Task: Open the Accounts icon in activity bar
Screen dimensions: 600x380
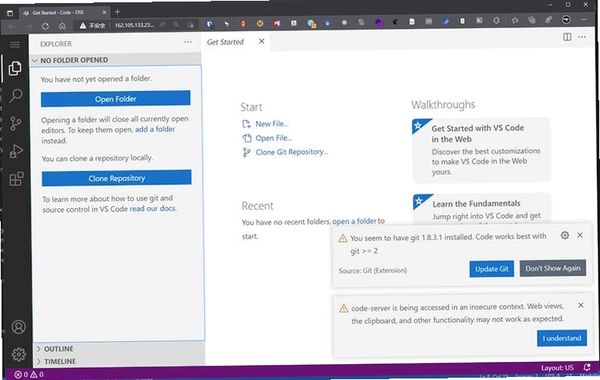Action: 18,327
